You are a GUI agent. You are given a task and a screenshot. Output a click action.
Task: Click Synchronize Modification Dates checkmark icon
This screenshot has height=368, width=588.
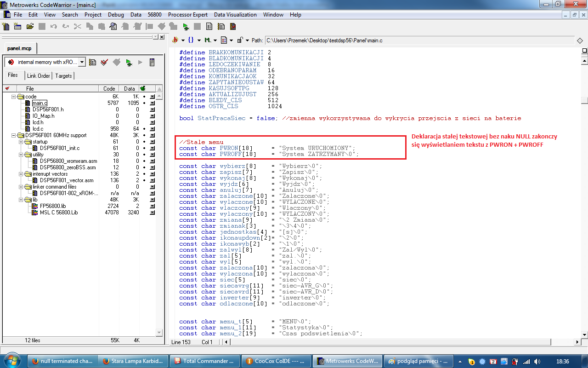pyautogui.click(x=105, y=62)
